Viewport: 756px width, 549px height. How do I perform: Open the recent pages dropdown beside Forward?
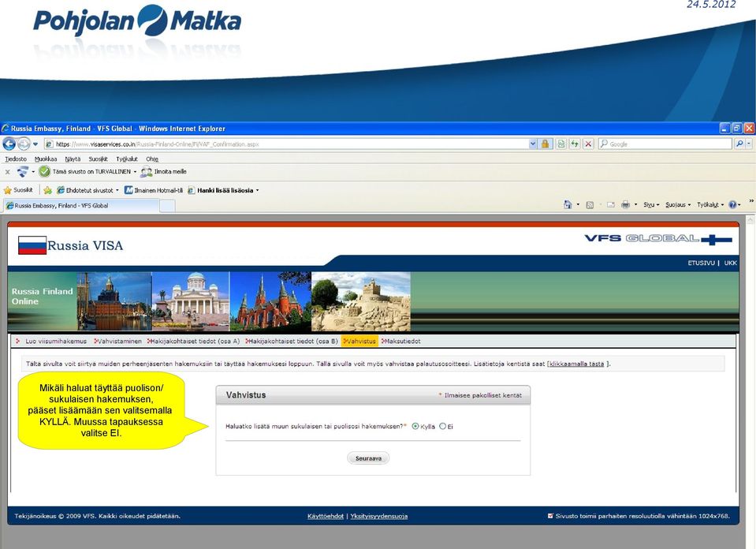[35, 144]
